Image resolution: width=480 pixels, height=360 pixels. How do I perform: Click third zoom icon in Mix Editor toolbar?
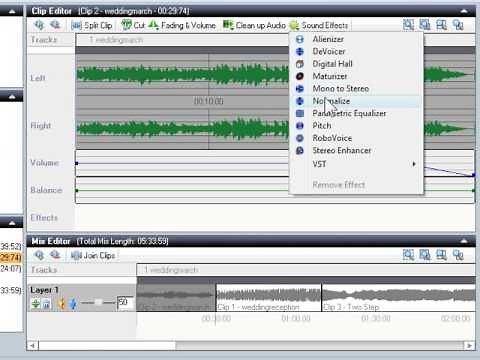(441, 255)
